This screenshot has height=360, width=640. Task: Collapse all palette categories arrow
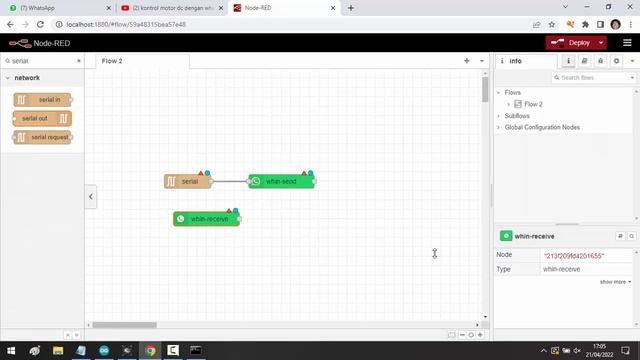(x=67, y=335)
